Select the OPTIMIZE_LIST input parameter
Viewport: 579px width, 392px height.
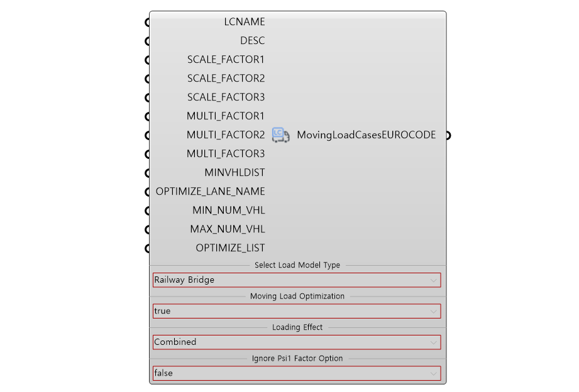click(230, 248)
